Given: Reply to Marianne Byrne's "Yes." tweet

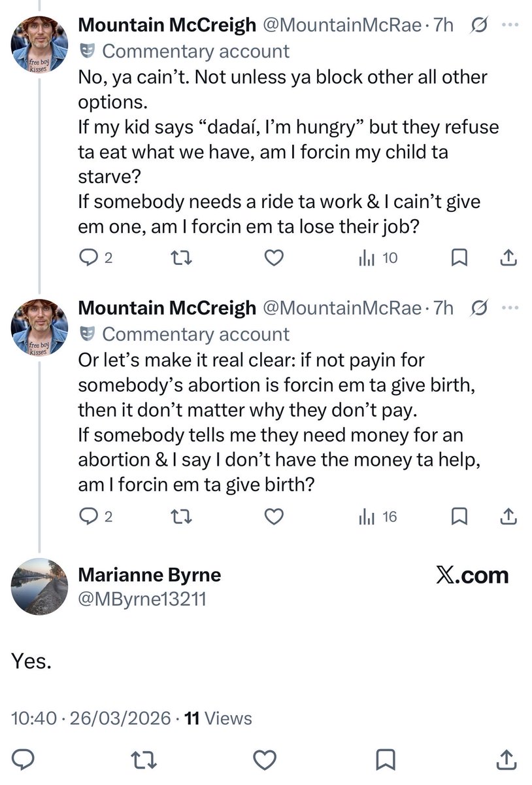Looking at the screenshot, I should [24, 760].
